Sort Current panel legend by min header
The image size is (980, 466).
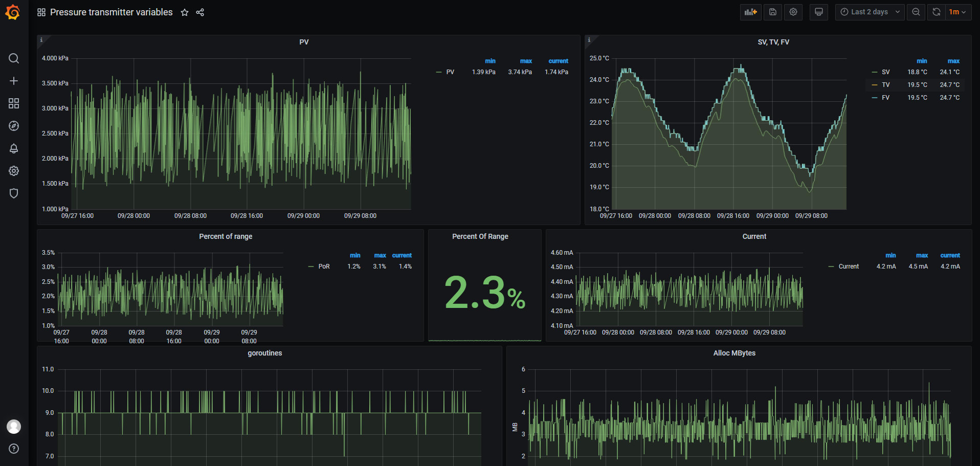[x=890, y=255]
